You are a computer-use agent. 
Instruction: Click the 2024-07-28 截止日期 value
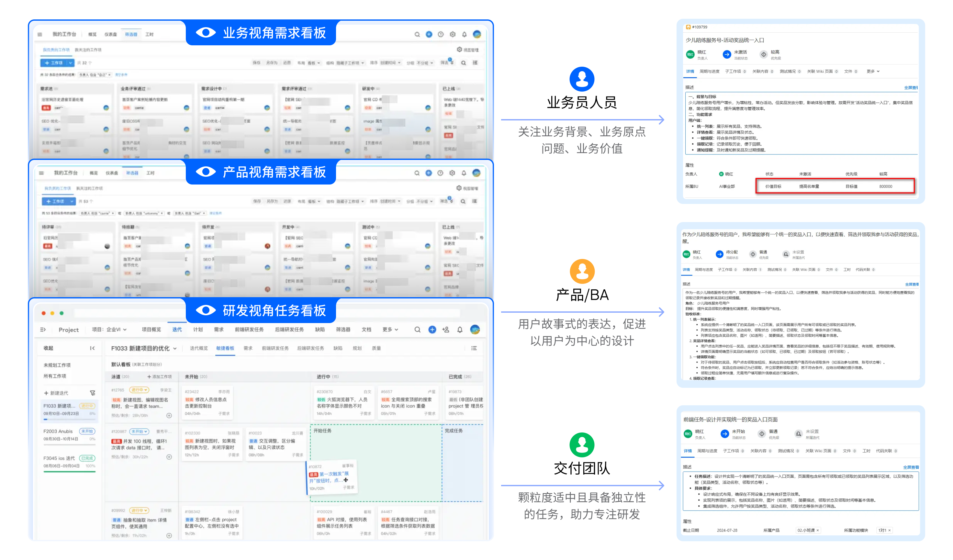(727, 530)
